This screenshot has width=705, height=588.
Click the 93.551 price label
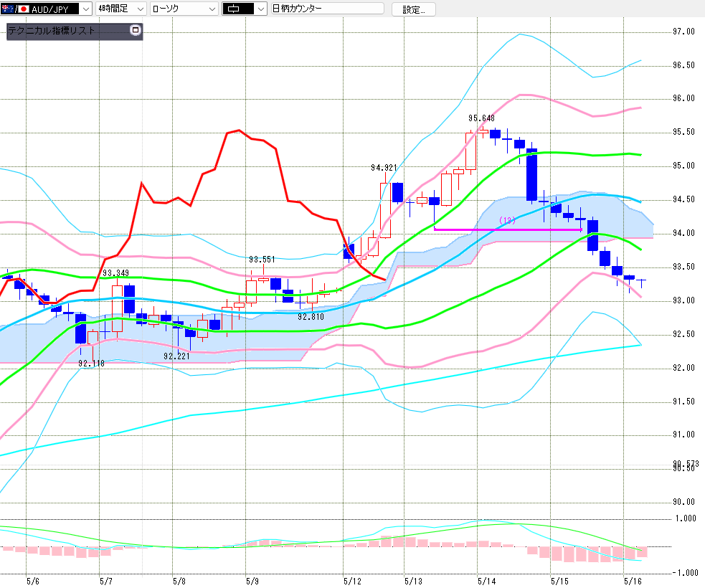pos(262,260)
